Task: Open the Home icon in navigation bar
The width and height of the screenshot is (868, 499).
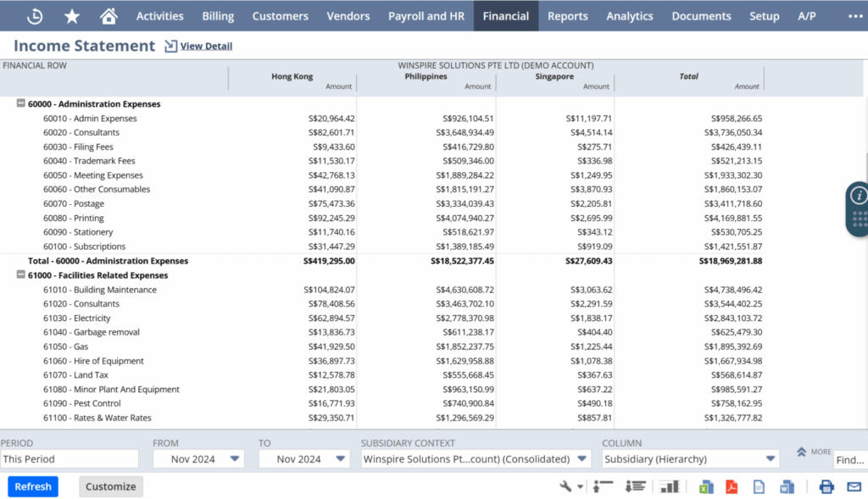Action: click(x=108, y=16)
